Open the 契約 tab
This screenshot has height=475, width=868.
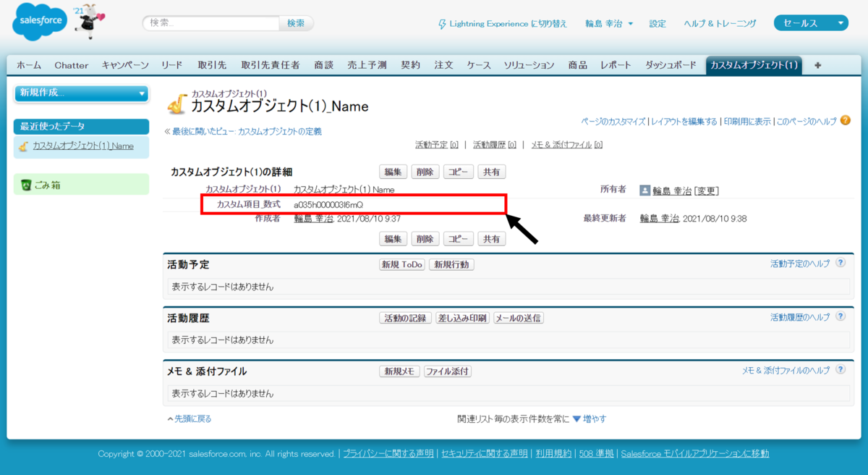tap(411, 65)
